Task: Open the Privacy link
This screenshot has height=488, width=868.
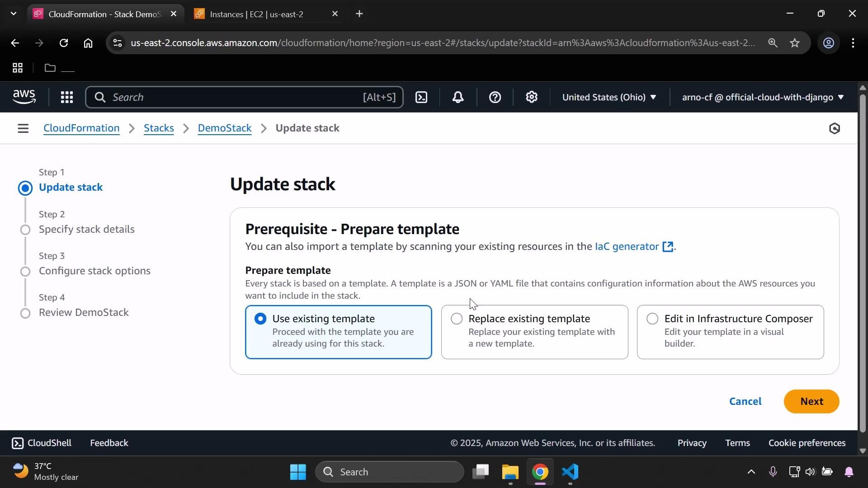Action: (x=692, y=443)
